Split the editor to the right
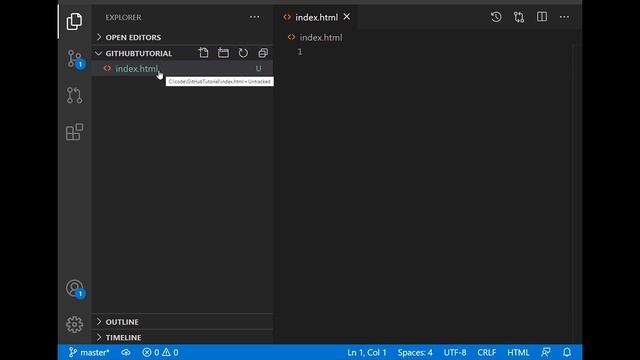Viewport: 640px width, 360px height. coord(542,17)
